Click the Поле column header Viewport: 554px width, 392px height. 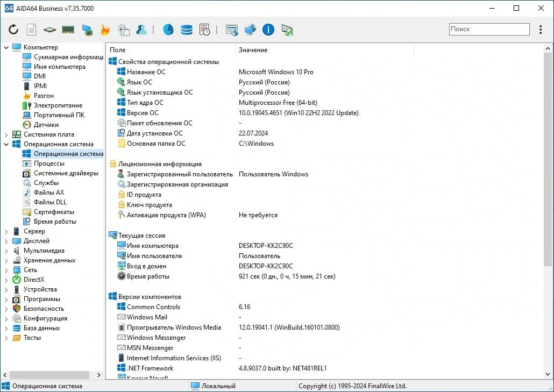pyautogui.click(x=171, y=50)
